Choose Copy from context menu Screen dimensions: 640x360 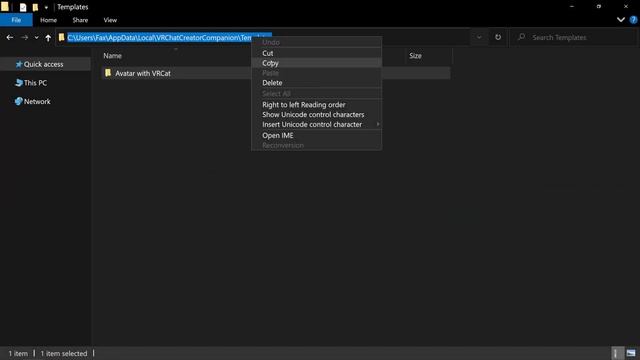coord(316,63)
